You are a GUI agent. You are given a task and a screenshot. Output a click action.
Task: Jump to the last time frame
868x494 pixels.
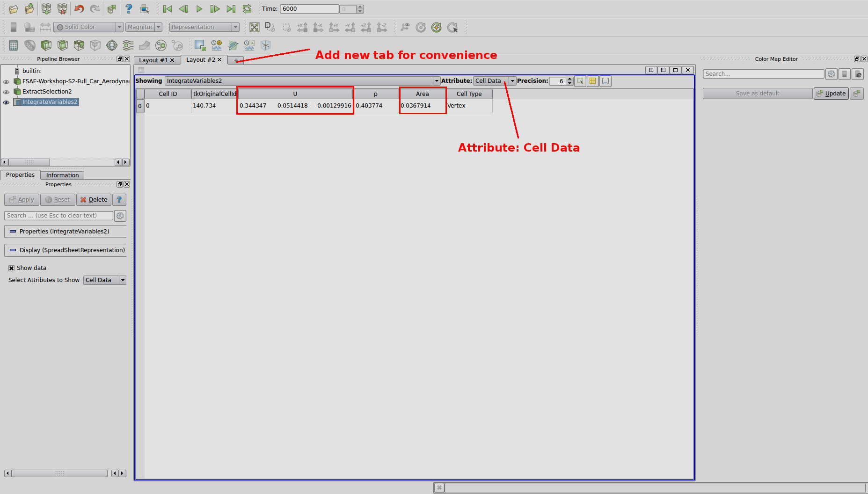(x=231, y=9)
